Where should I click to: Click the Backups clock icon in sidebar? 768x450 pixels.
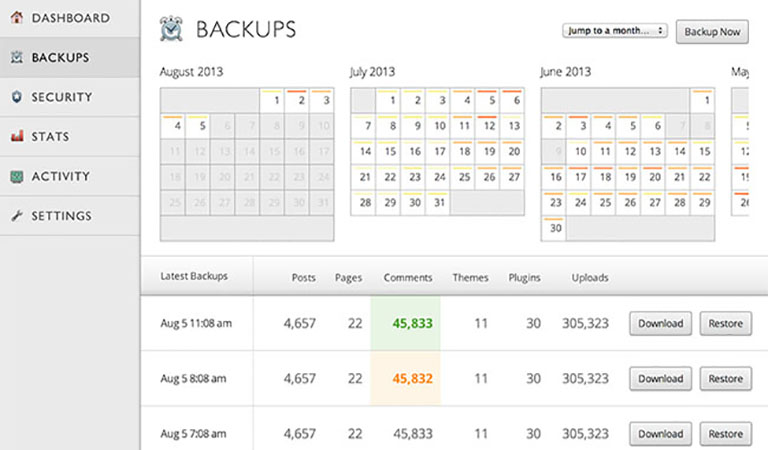point(17,57)
